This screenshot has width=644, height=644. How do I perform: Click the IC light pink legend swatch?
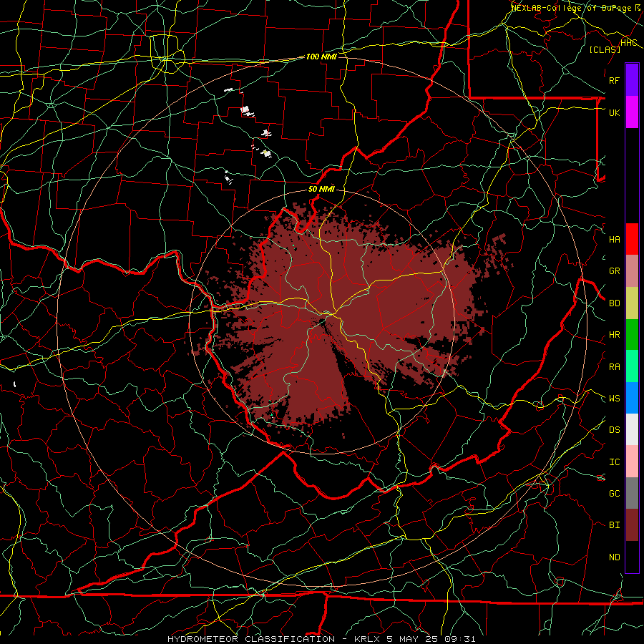(x=632, y=462)
